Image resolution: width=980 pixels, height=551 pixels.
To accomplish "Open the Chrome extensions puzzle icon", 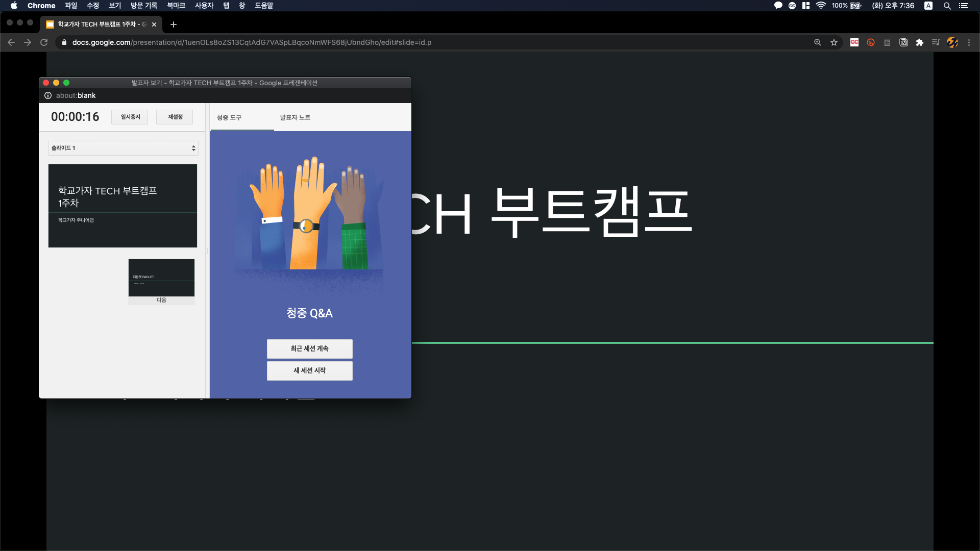I will (920, 42).
